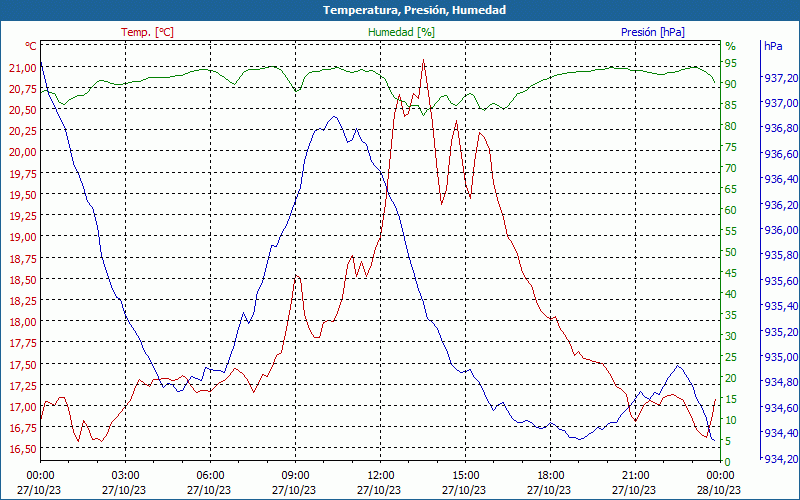Click the 18,25 temperature axis value
The height and width of the screenshot is (500, 800).
tap(23, 301)
